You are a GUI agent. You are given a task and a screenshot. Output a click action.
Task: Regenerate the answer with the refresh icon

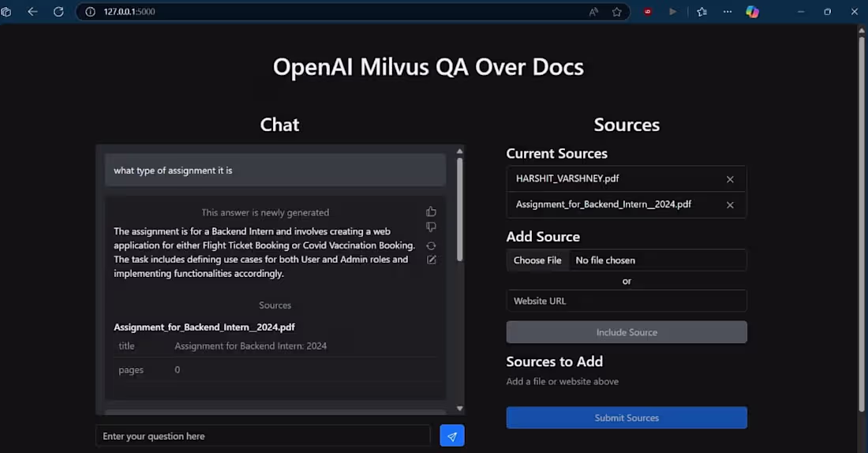tap(431, 245)
